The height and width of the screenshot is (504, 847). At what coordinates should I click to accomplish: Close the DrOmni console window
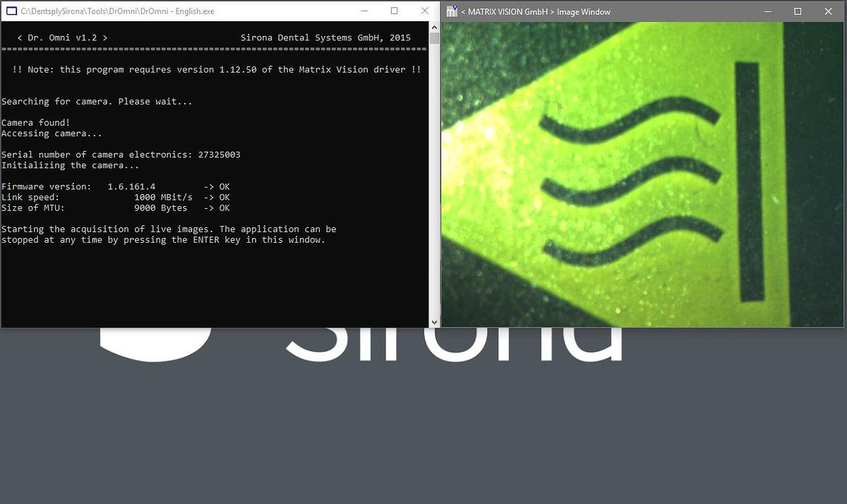[x=424, y=11]
